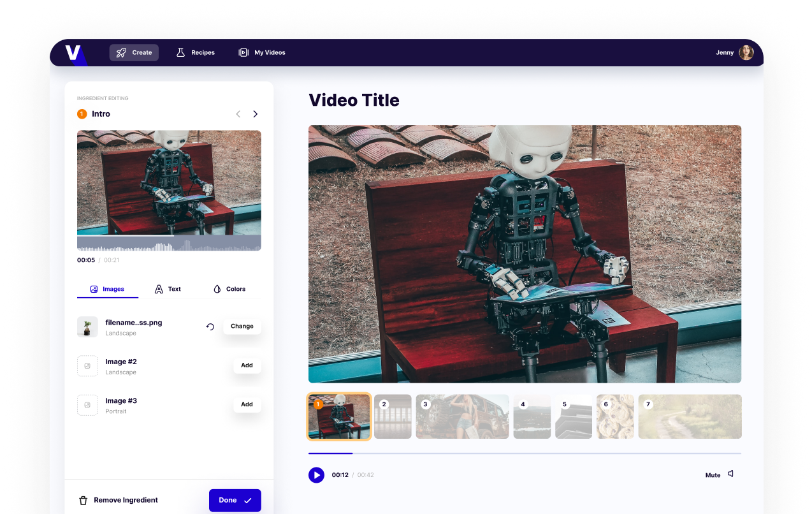Click the Intro ingredient title
Screen dimensions: 812x514
pyautogui.click(x=101, y=114)
